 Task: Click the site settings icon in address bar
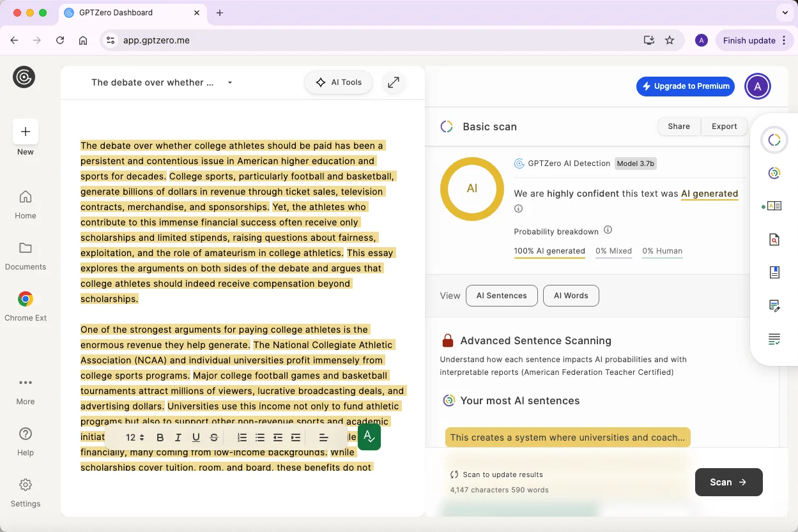click(x=111, y=40)
